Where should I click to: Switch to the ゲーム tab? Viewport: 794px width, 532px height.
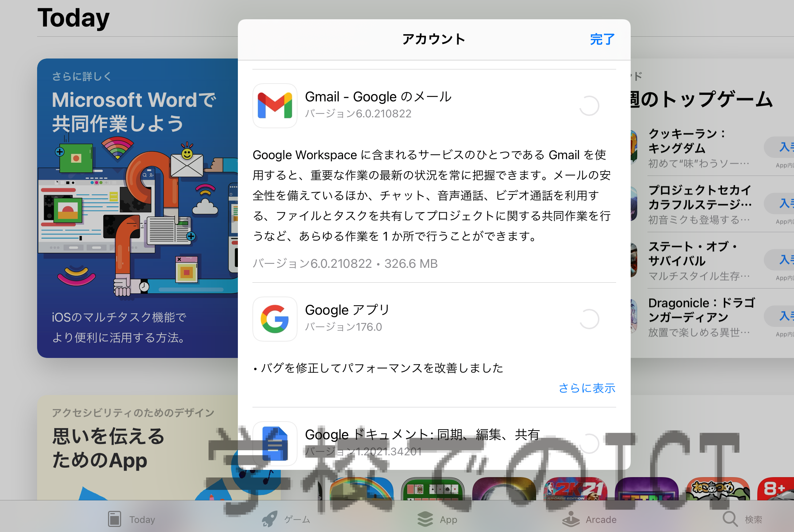coord(286,519)
